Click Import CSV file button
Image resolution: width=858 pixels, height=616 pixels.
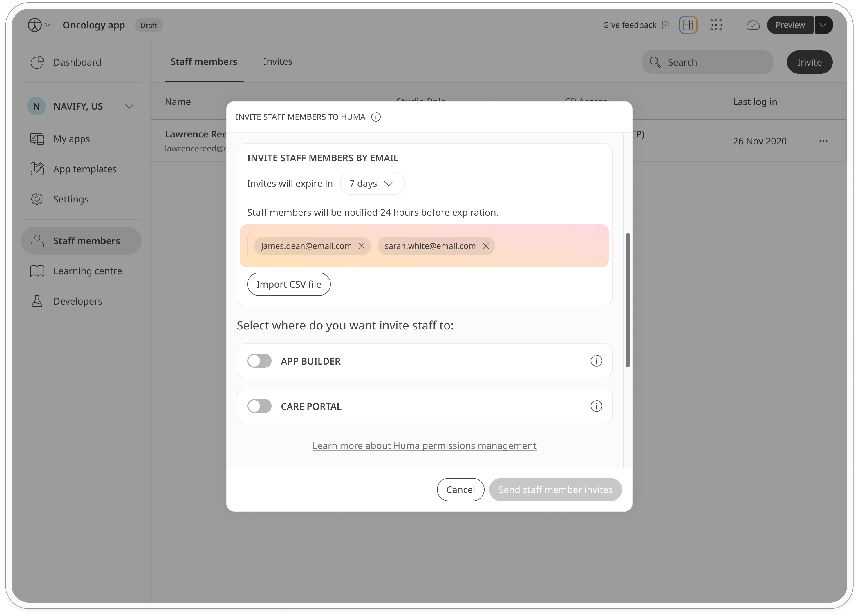coord(288,284)
